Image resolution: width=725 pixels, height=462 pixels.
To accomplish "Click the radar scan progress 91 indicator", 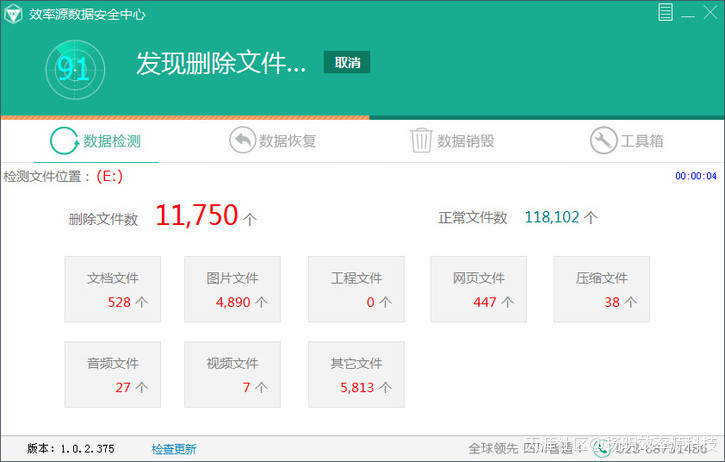I will [x=75, y=70].
